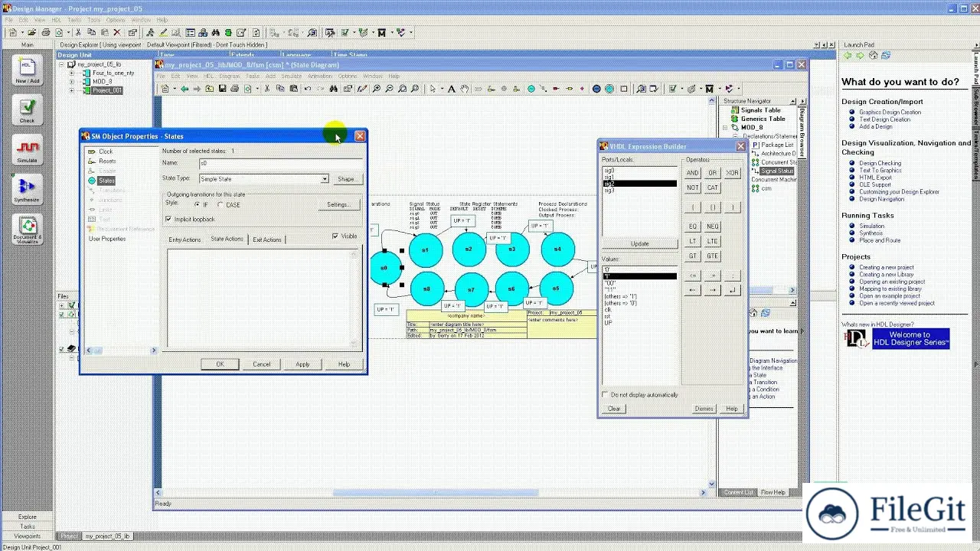The image size is (980, 551).
Task: Select state s5 in the diagram
Action: (x=557, y=289)
